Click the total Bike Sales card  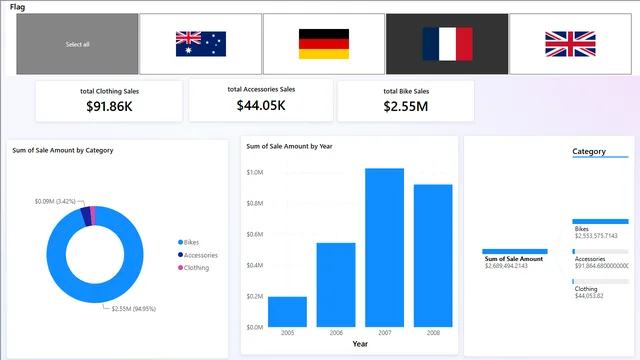[x=406, y=101]
